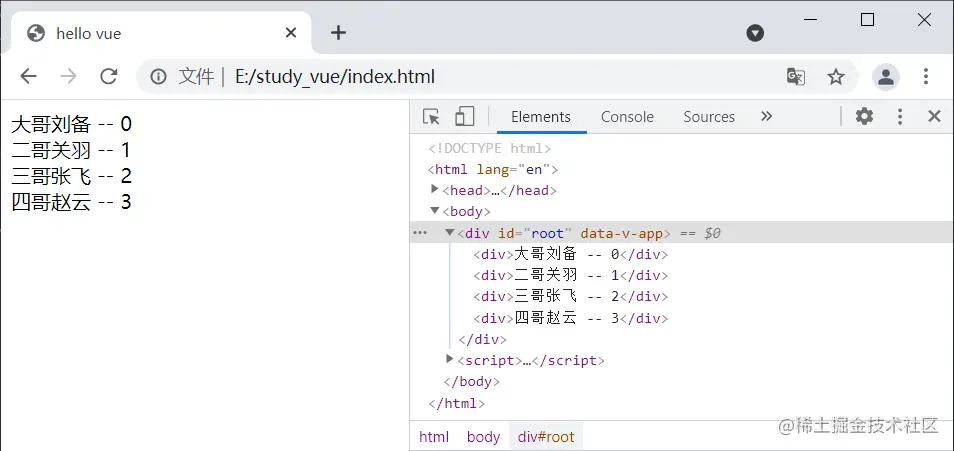Open DevTools customize three-dot menu
Viewport: 954px width, 451px height.
[x=900, y=117]
